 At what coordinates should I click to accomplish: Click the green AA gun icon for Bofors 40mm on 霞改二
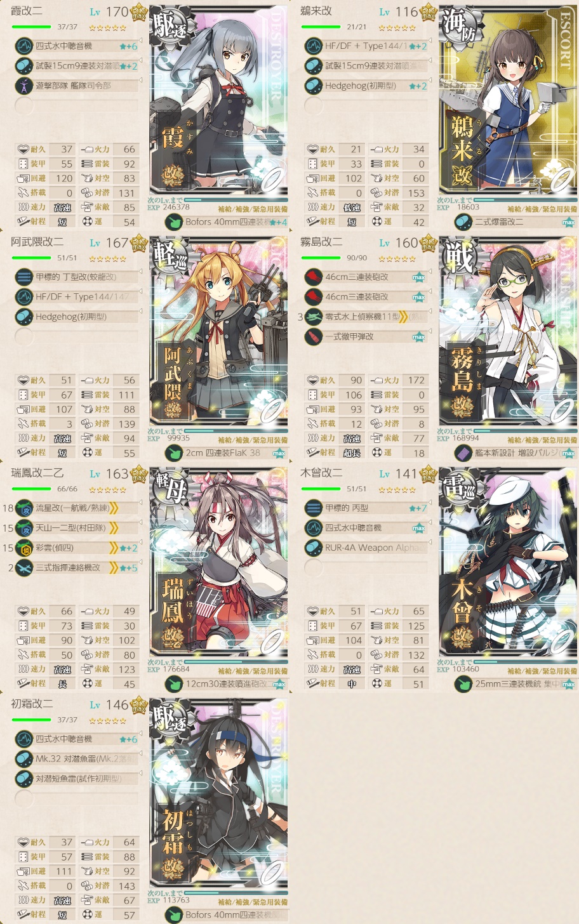(173, 222)
